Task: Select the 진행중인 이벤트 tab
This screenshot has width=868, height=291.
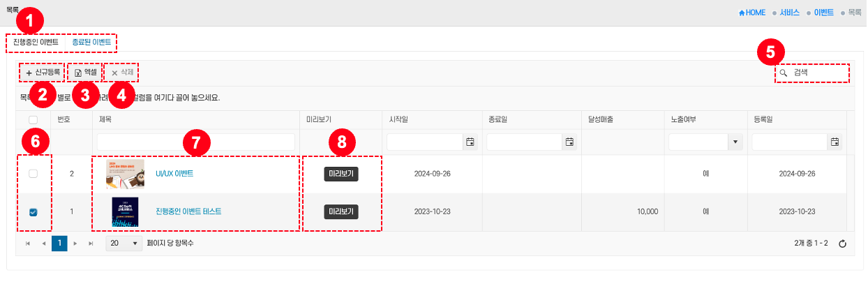Action: (x=36, y=43)
